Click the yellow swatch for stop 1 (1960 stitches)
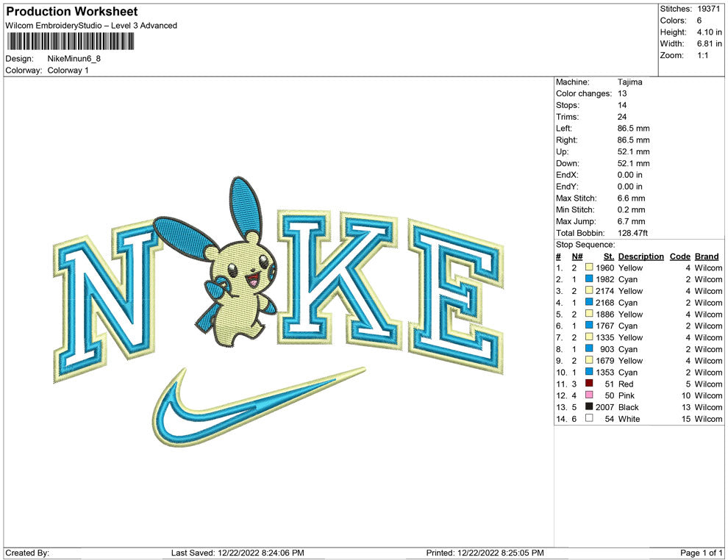Image resolution: width=728 pixels, height=560 pixels. pyautogui.click(x=589, y=268)
